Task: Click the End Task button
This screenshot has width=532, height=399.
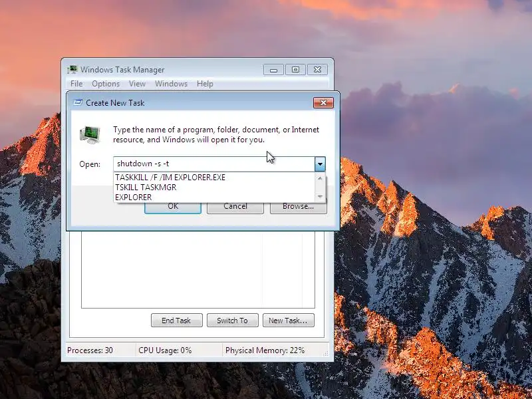Action: point(176,321)
